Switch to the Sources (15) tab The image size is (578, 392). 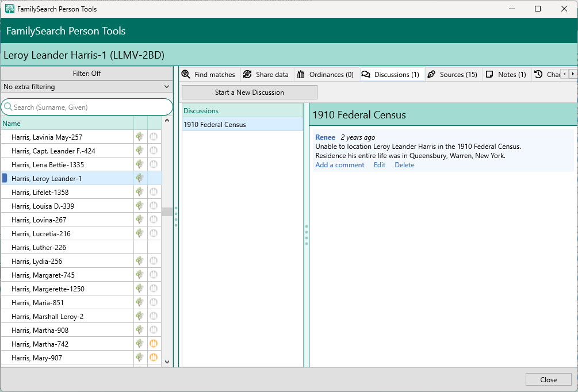tap(453, 75)
